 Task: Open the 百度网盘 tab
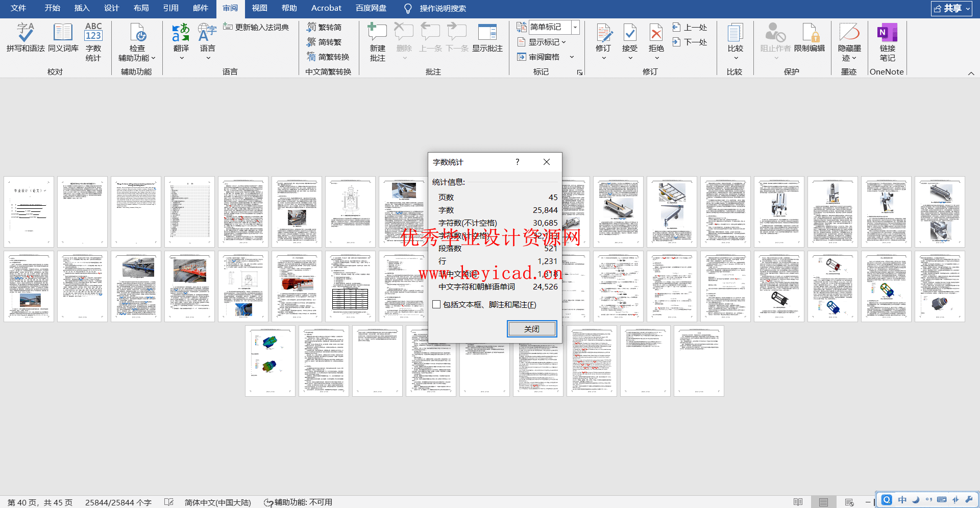371,8
